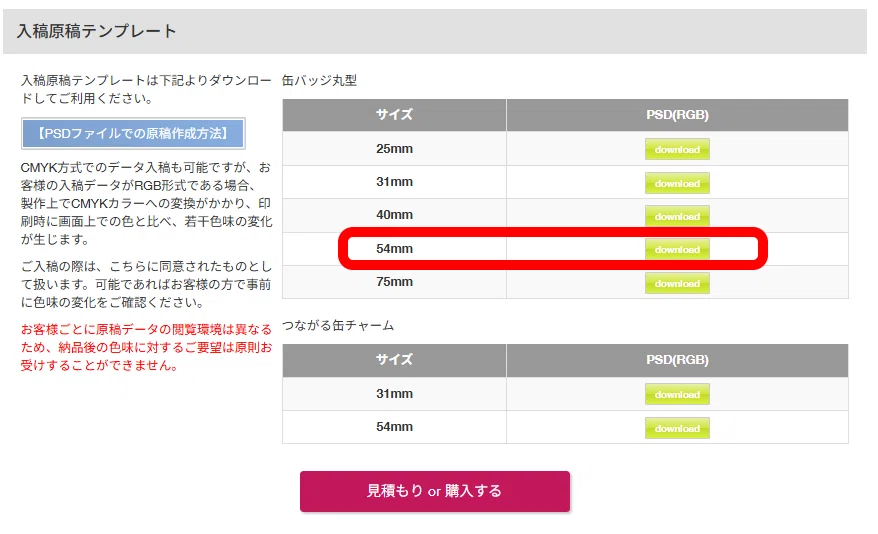Click the 缶バッジ丸型 table title
This screenshot has height=534, width=878.
pyautogui.click(x=319, y=81)
